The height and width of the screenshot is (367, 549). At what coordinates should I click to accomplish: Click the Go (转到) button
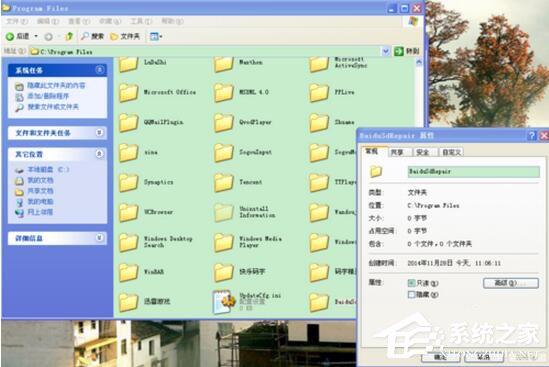406,51
